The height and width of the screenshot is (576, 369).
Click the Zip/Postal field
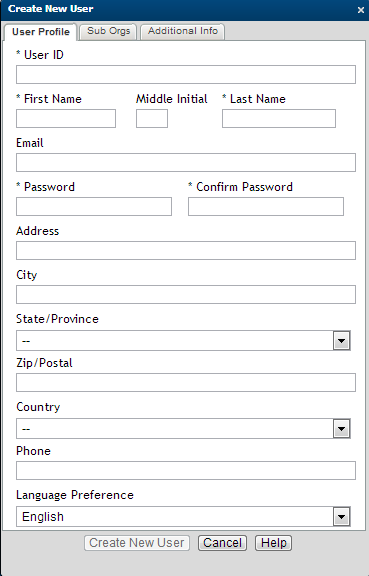coord(186,382)
